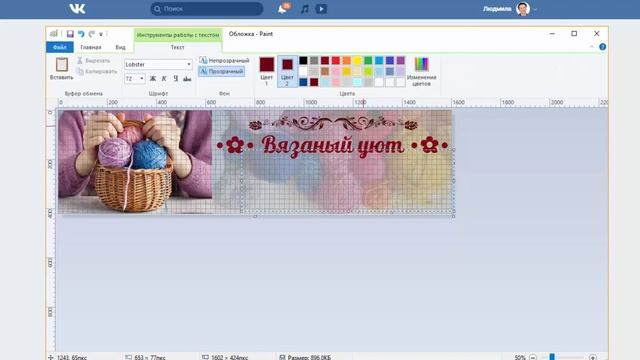The height and width of the screenshot is (360, 640).
Task: Pick the yellow palette color
Action: point(357,60)
